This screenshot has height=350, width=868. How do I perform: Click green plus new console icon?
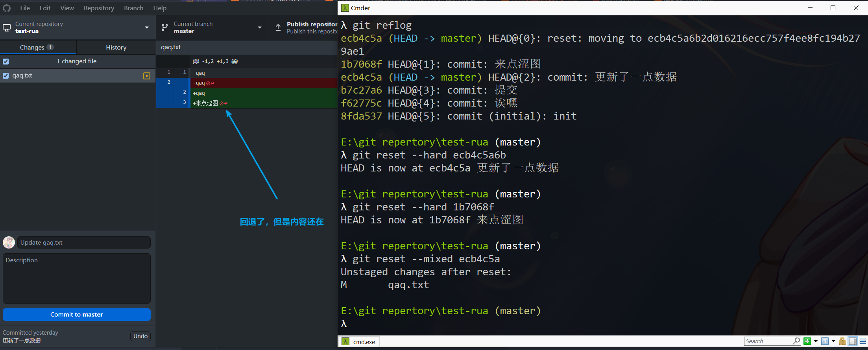807,341
